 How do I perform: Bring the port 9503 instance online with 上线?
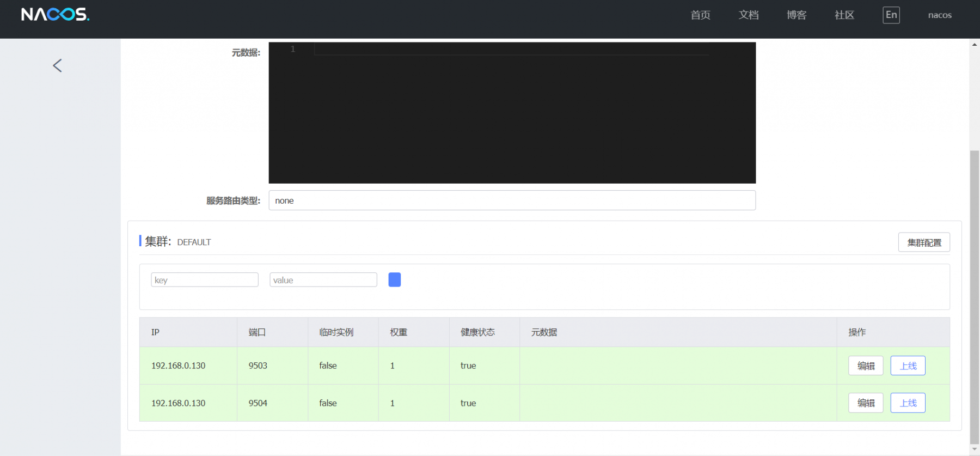click(x=908, y=366)
